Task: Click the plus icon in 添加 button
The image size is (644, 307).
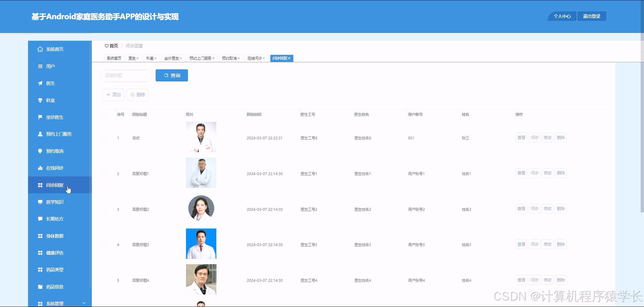Action: coord(108,95)
